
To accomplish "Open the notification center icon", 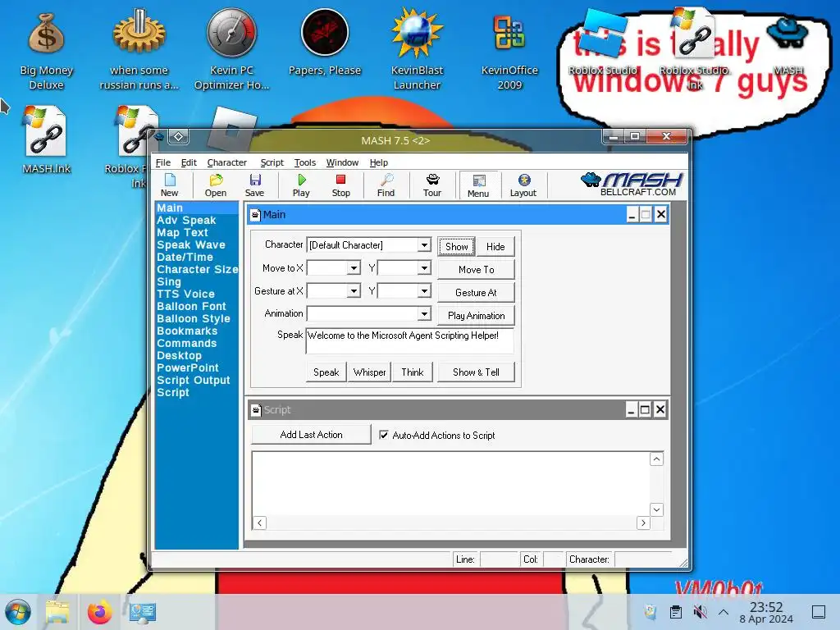I will tap(819, 611).
